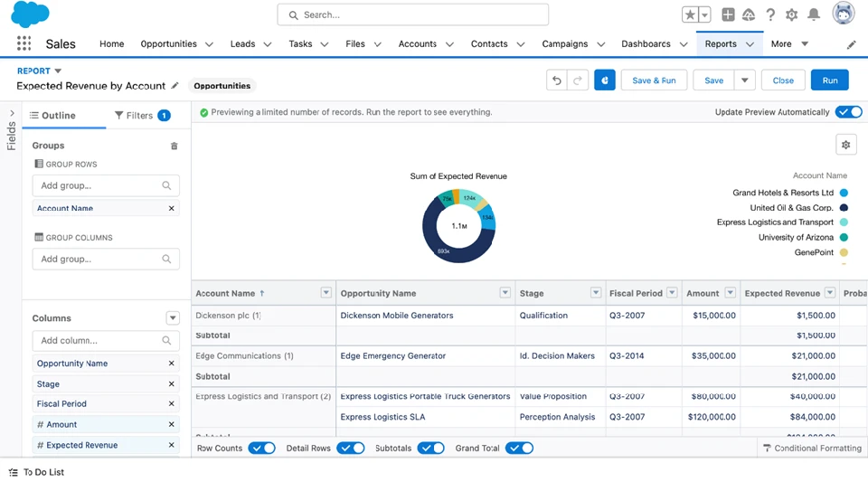
Task: Toggle Update Preview Automatically switch
Action: tap(849, 112)
